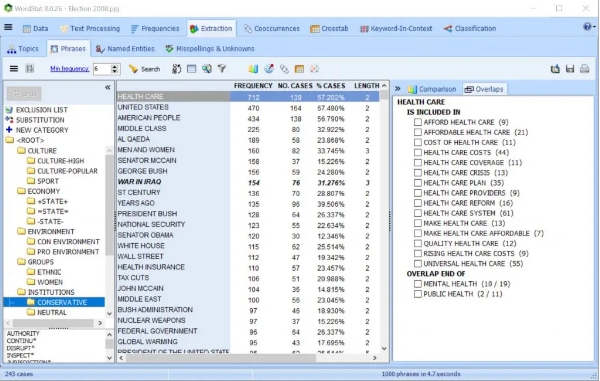The image size is (600, 381).
Task: Check MENTAL HEALTH (10 / 19)
Action: coord(418,284)
